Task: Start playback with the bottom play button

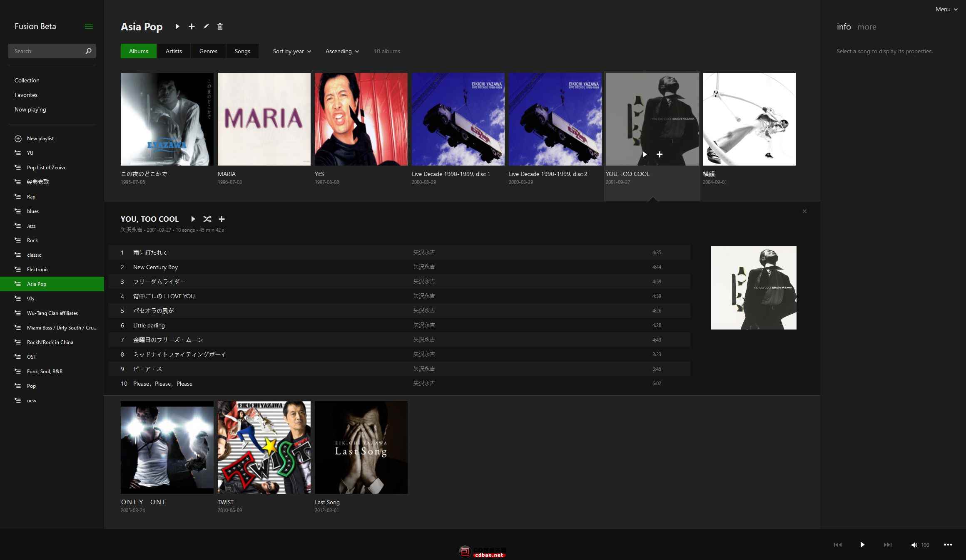Action: point(862,545)
